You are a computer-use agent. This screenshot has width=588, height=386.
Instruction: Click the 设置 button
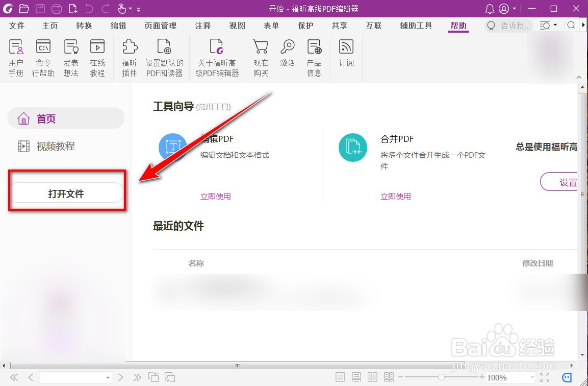coord(559,182)
